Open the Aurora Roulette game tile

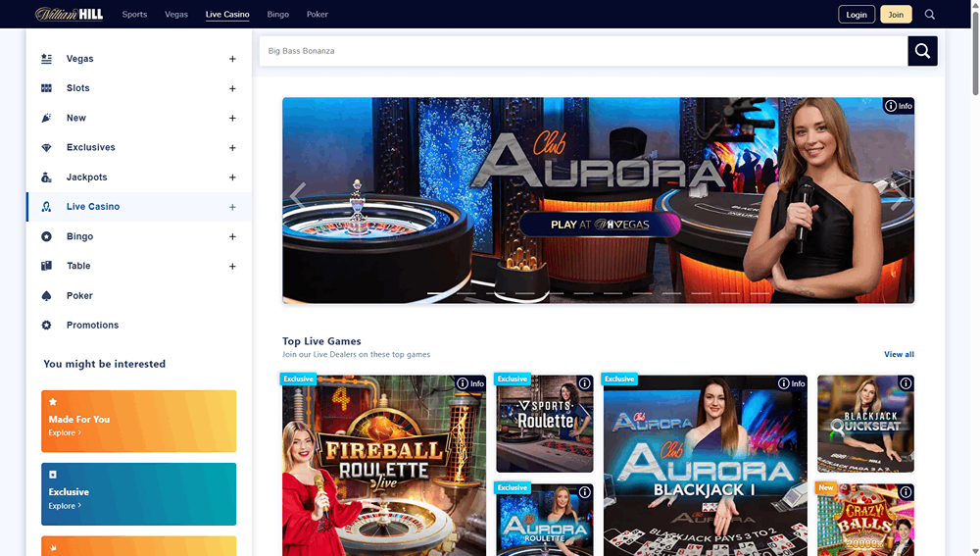(544, 521)
